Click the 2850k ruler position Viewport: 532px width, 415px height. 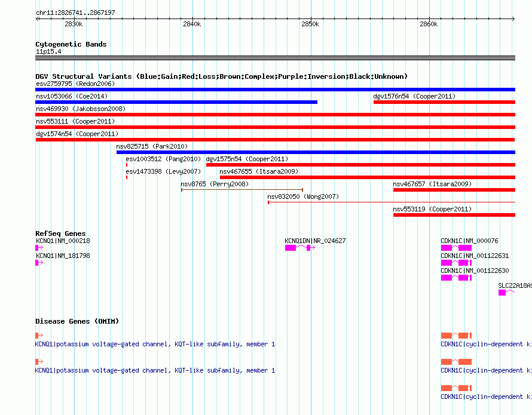(310, 24)
